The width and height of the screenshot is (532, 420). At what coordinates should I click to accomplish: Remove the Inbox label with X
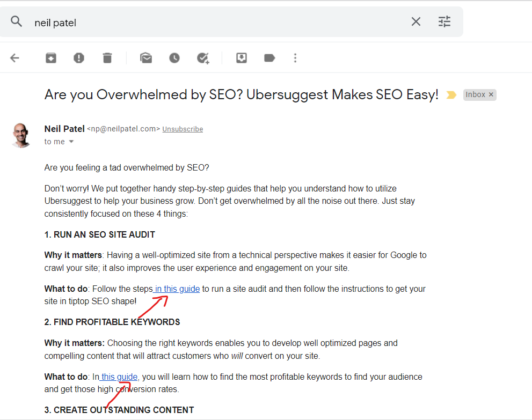tap(491, 94)
